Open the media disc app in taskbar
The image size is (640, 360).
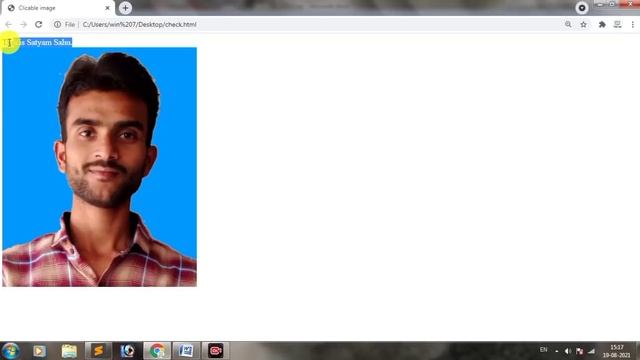point(127,351)
